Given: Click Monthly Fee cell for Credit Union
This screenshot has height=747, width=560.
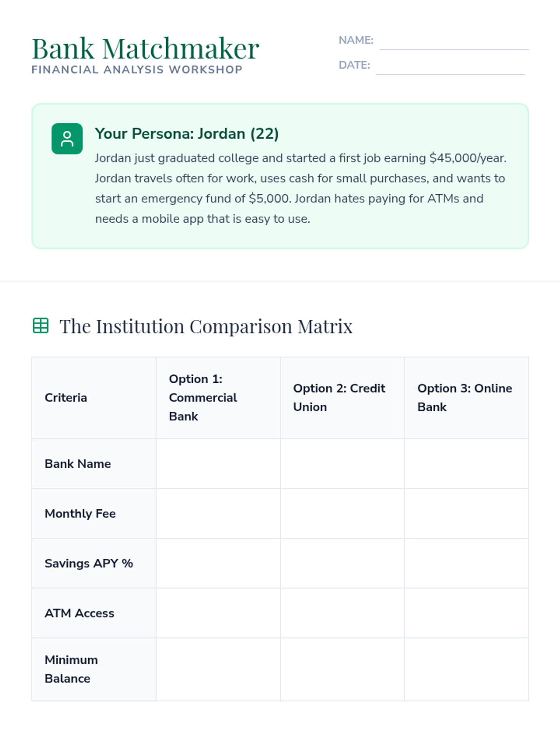Looking at the screenshot, I should tap(342, 514).
